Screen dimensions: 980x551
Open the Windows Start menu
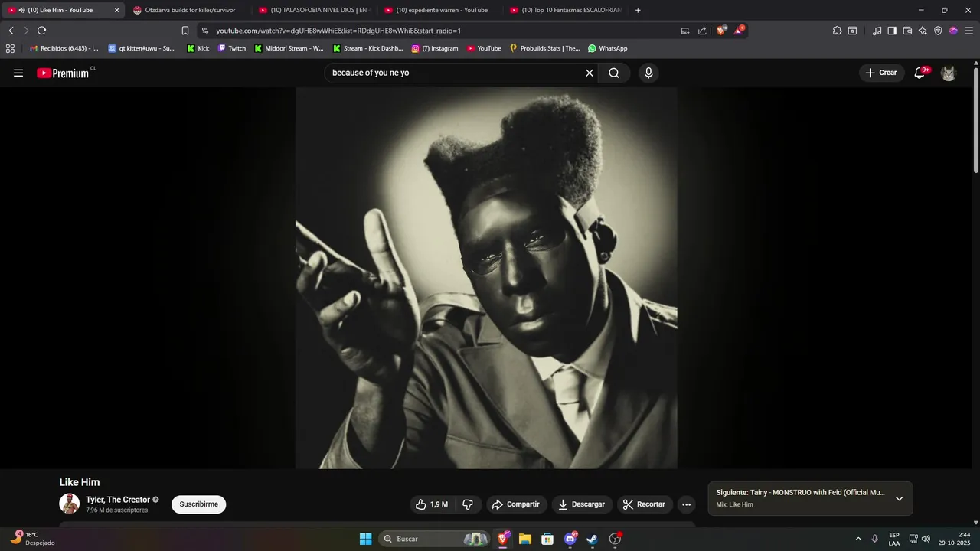point(365,539)
